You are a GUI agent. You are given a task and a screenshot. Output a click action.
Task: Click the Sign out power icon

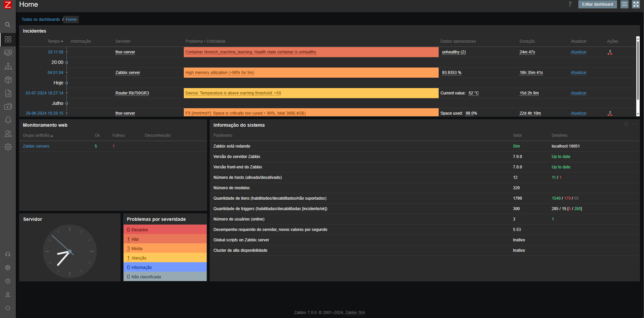[8, 308]
